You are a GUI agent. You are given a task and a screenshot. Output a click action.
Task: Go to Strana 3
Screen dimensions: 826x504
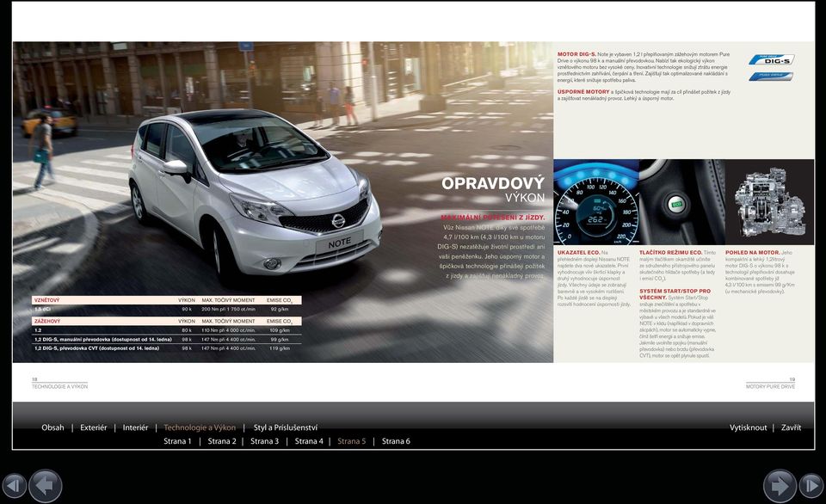264,441
